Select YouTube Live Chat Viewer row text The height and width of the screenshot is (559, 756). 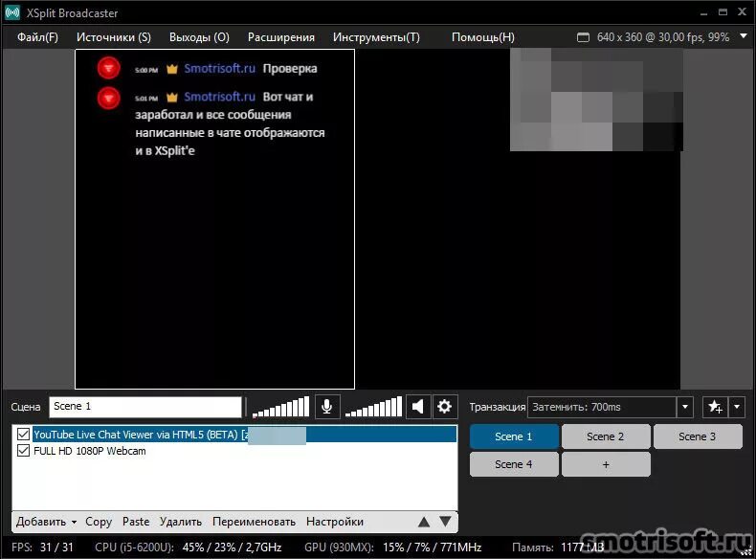coord(141,435)
